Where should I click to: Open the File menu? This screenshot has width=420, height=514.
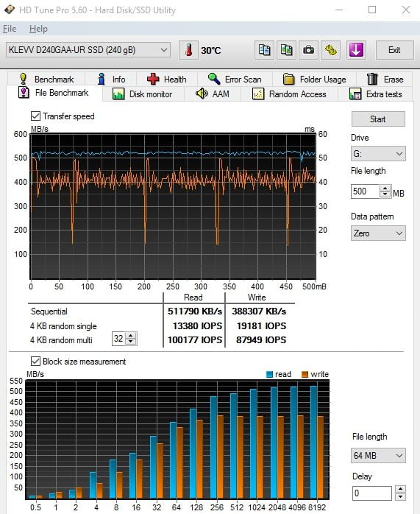point(10,29)
